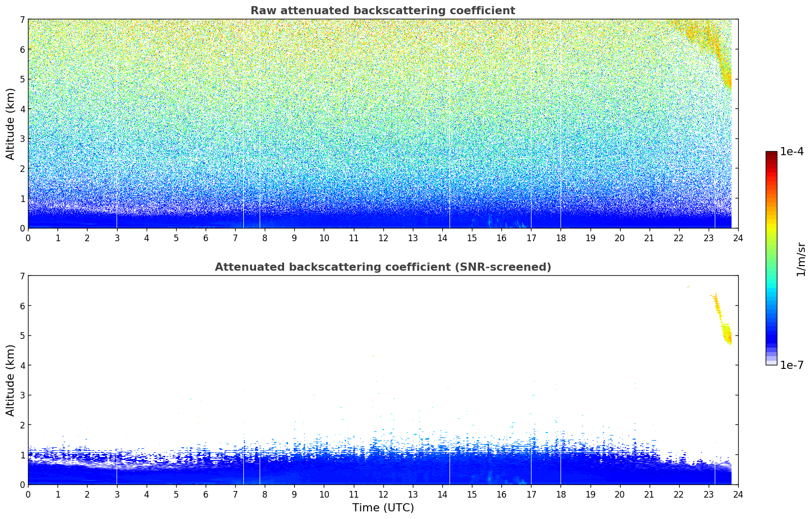
Task: Click time tick '24' under the SNR-screened plot
Action: [738, 494]
